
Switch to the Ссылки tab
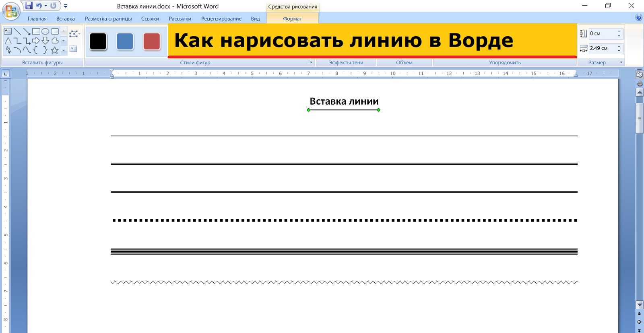150,18
